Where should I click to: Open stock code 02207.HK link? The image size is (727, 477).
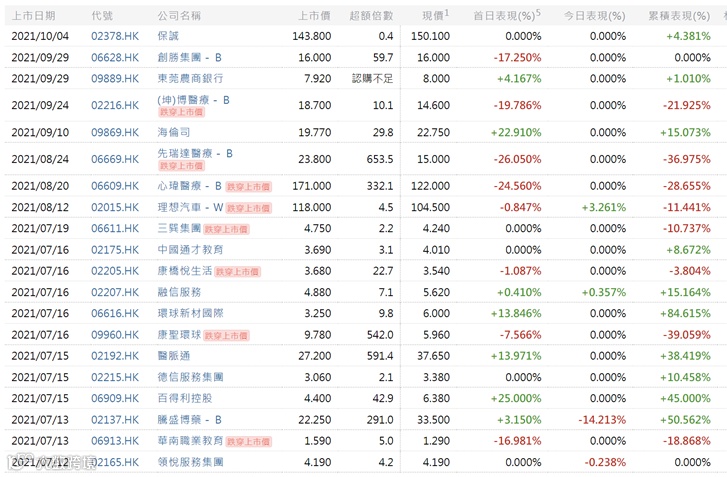pyautogui.click(x=115, y=293)
